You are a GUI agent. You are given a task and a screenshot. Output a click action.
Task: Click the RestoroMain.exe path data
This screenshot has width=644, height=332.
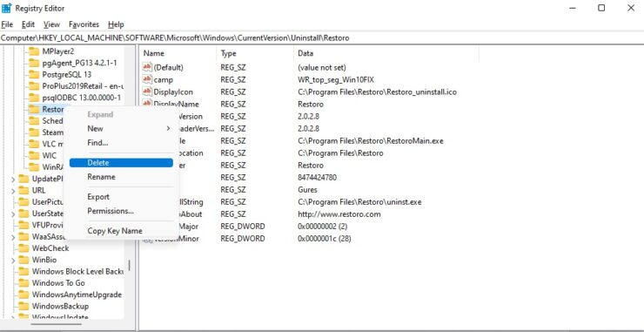[x=371, y=140]
